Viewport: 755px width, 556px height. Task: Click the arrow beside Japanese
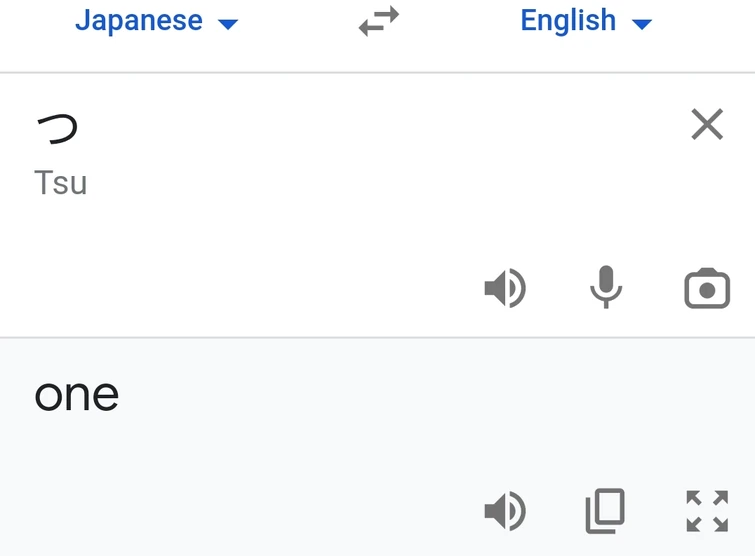[228, 23]
